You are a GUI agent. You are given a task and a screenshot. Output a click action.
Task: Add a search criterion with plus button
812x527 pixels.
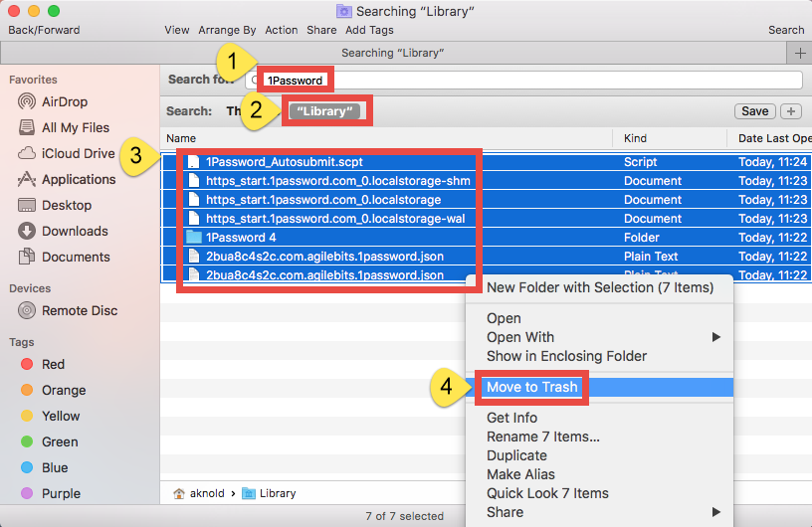(791, 111)
